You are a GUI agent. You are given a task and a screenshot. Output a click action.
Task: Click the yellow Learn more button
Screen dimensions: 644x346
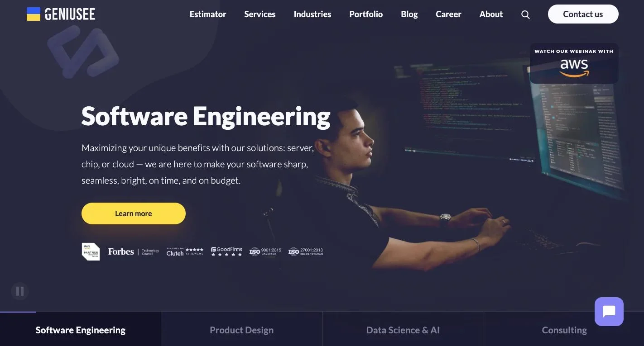pos(134,213)
